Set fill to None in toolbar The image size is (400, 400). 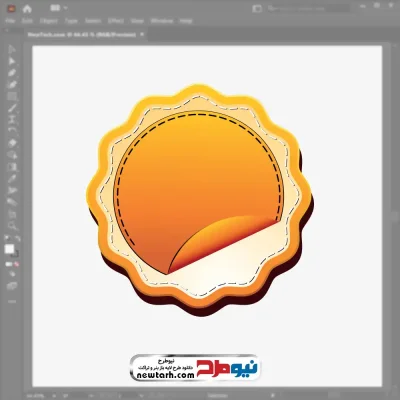pos(16,264)
